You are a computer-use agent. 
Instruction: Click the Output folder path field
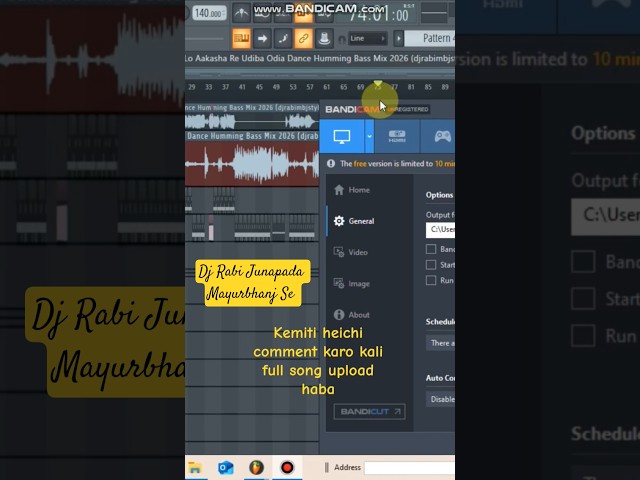tap(440, 230)
